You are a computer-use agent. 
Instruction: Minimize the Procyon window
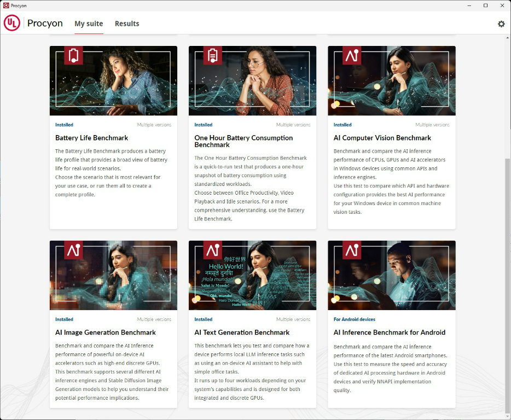pyautogui.click(x=469, y=5)
